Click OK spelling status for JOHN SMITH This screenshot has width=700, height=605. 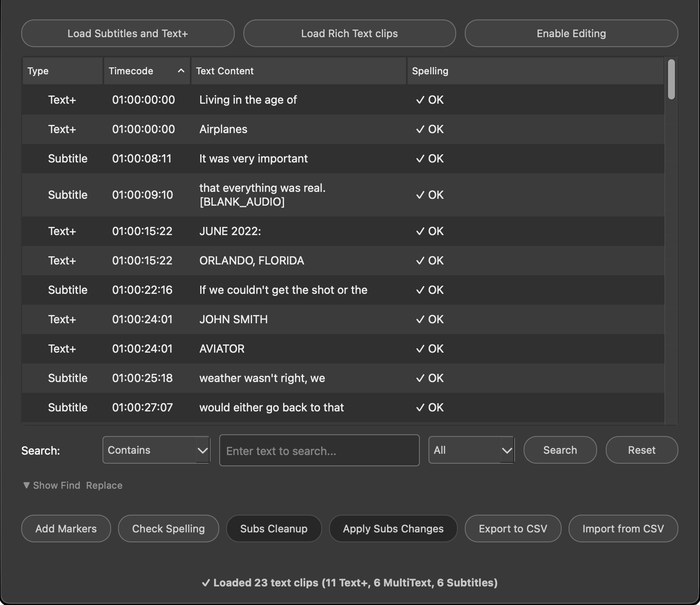coord(430,319)
